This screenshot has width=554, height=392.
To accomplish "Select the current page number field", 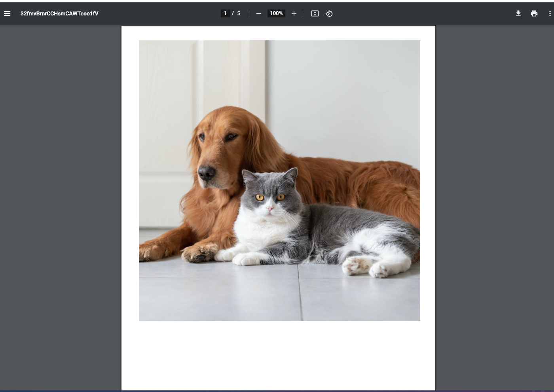I will click(x=226, y=13).
